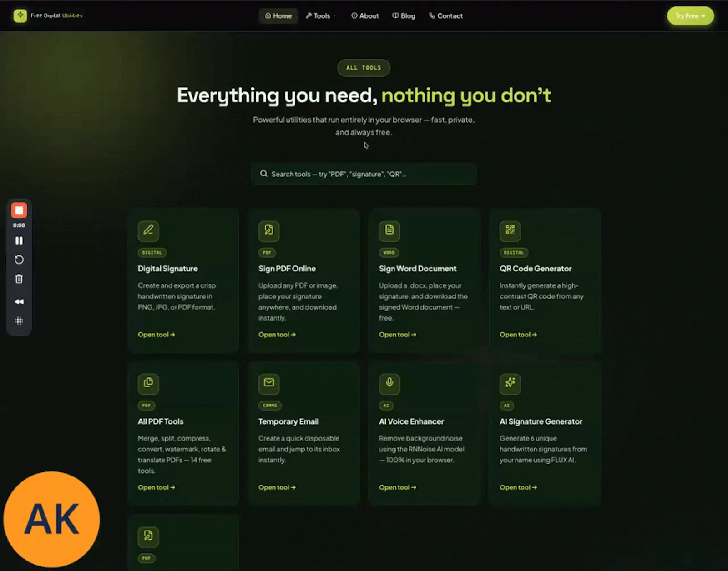Click the AI Voice Enhancer title
This screenshot has height=571, width=728.
click(411, 421)
